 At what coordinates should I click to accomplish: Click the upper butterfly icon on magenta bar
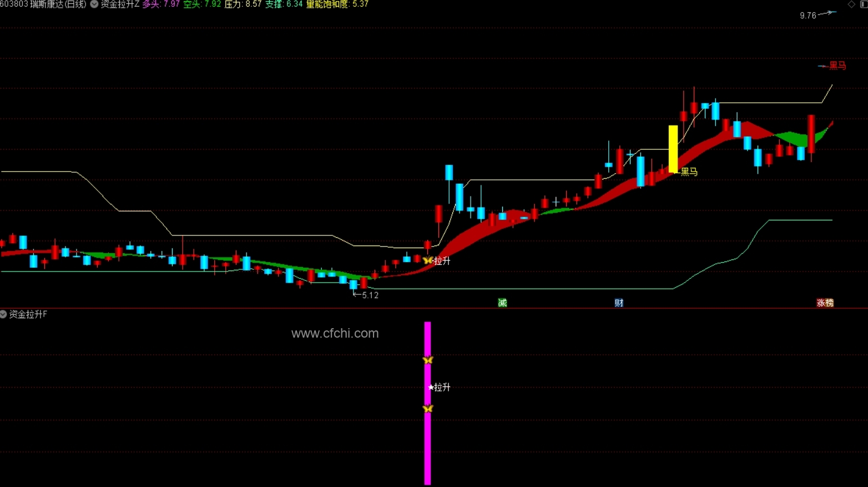(427, 360)
